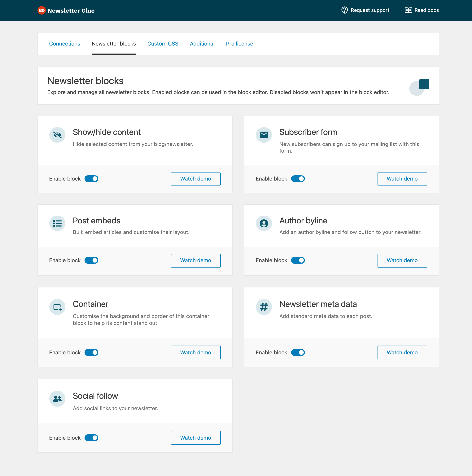Open the Read docs link
The width and height of the screenshot is (472, 476).
(422, 10)
